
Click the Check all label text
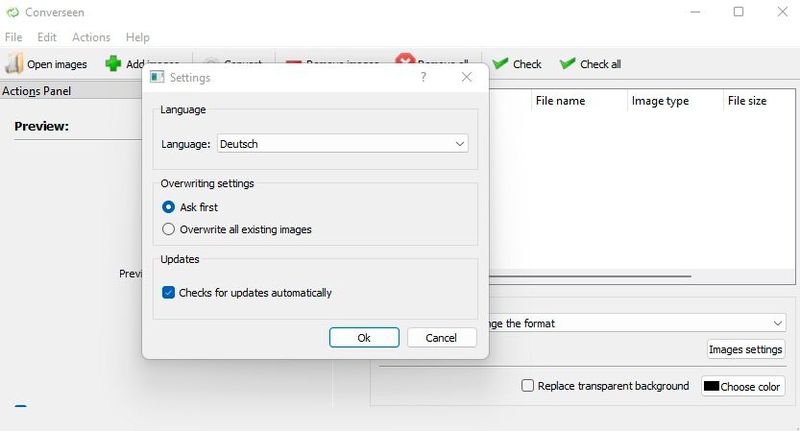[x=601, y=64]
